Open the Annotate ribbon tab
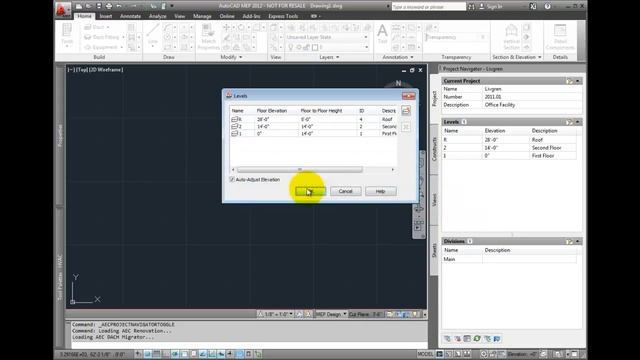 click(x=130, y=16)
